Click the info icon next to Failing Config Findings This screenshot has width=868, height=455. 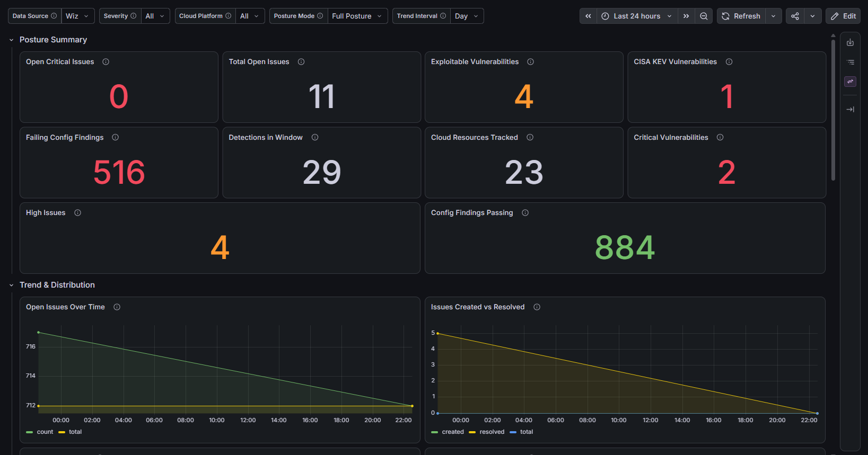pos(115,137)
